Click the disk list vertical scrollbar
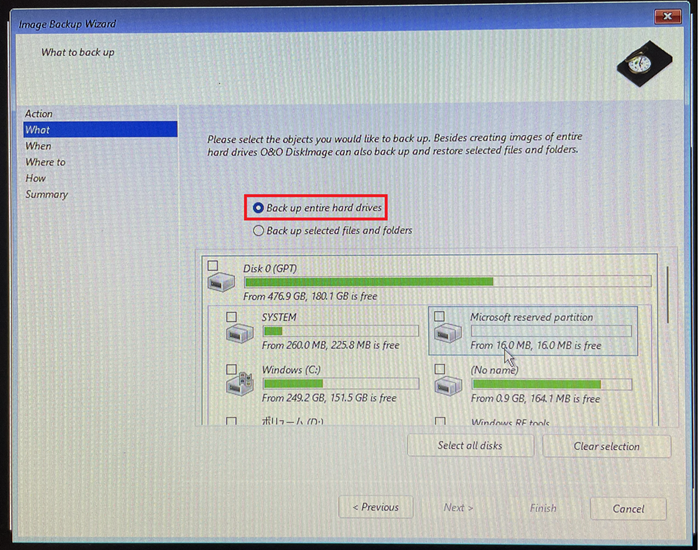This screenshot has height=550, width=700. tap(667, 292)
